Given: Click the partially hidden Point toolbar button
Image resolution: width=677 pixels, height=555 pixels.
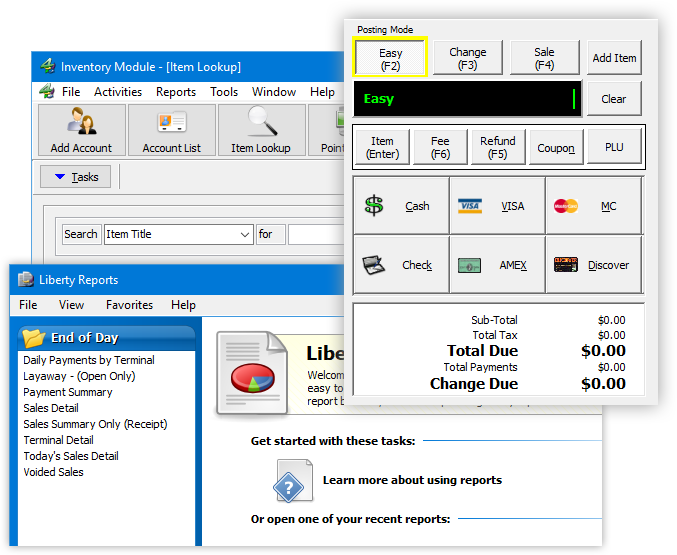Looking at the screenshot, I should point(326,130).
